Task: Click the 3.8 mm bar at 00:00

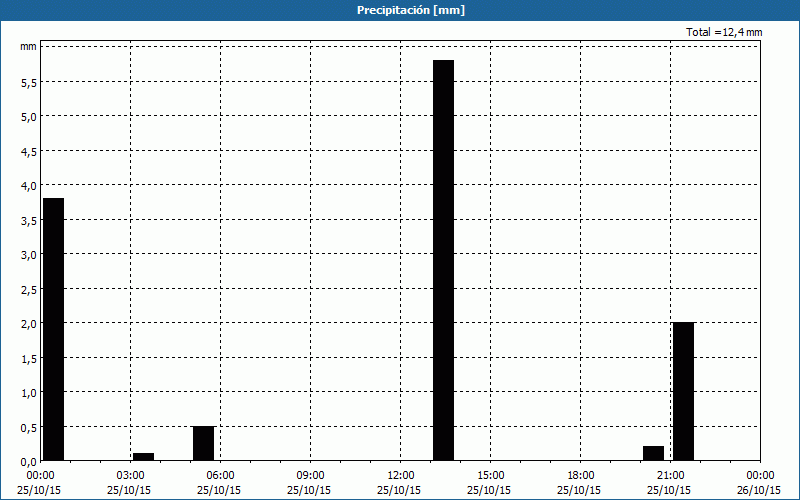Action: pos(54,329)
